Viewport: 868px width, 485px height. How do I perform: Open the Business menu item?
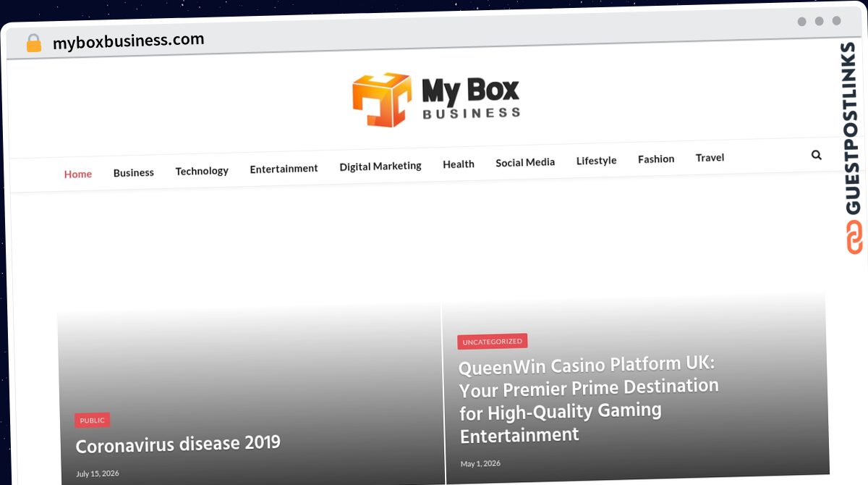tap(134, 172)
